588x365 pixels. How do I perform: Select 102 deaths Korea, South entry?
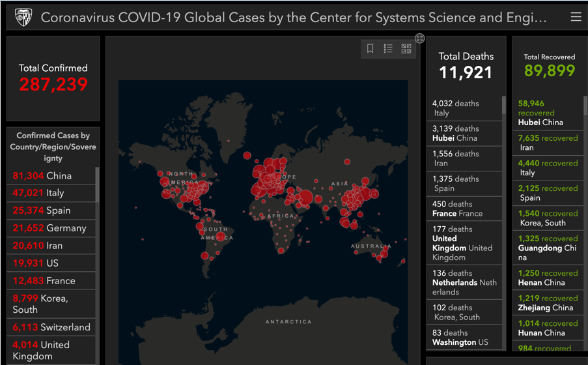coord(464,312)
